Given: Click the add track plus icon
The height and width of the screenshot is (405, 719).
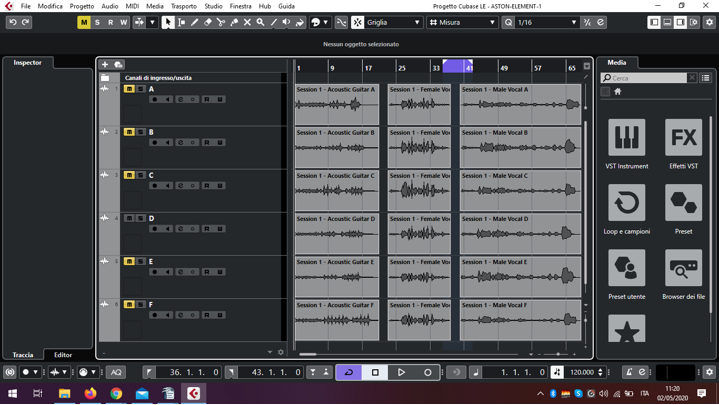Looking at the screenshot, I should click(105, 65).
